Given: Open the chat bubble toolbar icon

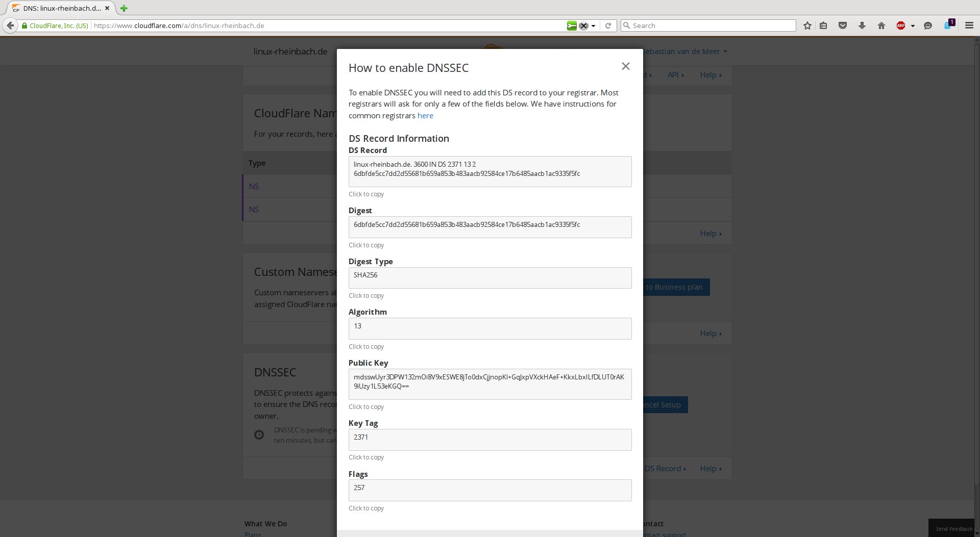Looking at the screenshot, I should click(928, 25).
